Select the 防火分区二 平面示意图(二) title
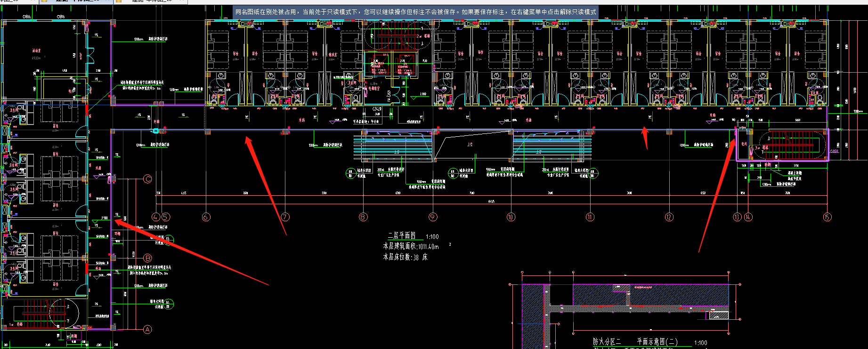This screenshot has width=868, height=349. 635,341
